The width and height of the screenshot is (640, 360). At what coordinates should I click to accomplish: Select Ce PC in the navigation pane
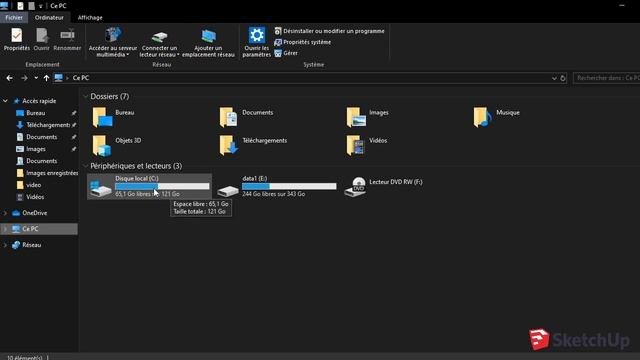point(30,229)
